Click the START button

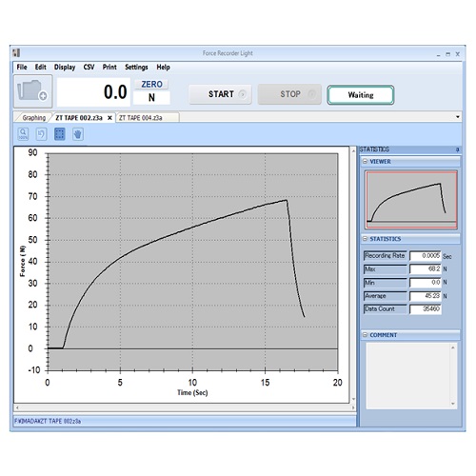pyautogui.click(x=220, y=94)
